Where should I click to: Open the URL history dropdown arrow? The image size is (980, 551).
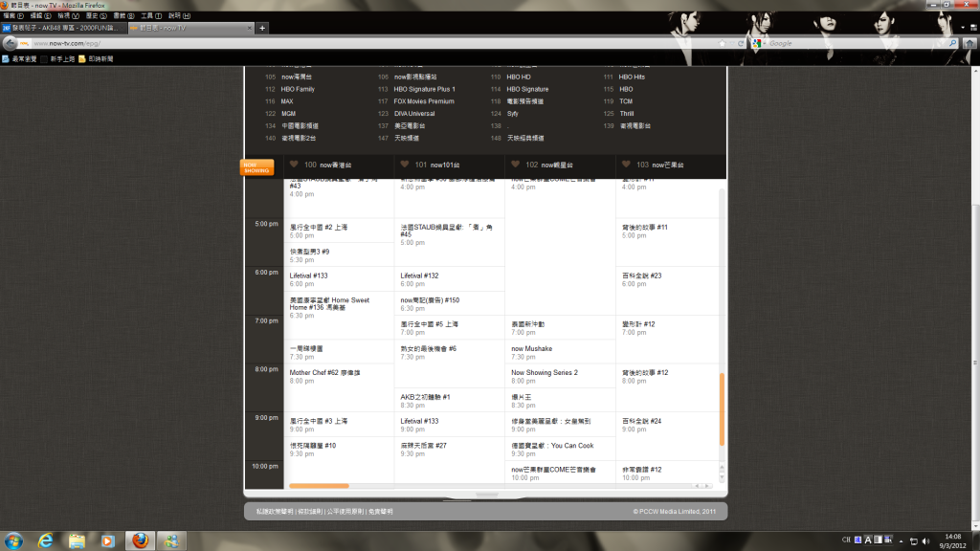(732, 43)
